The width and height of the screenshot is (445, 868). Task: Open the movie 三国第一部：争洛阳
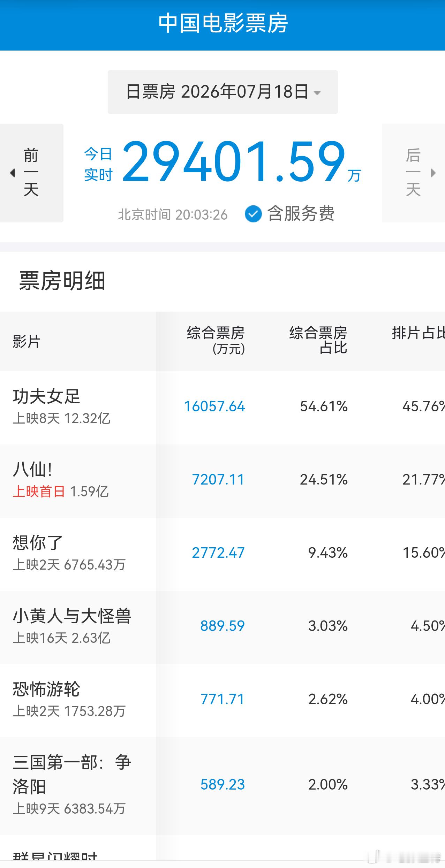(72, 775)
